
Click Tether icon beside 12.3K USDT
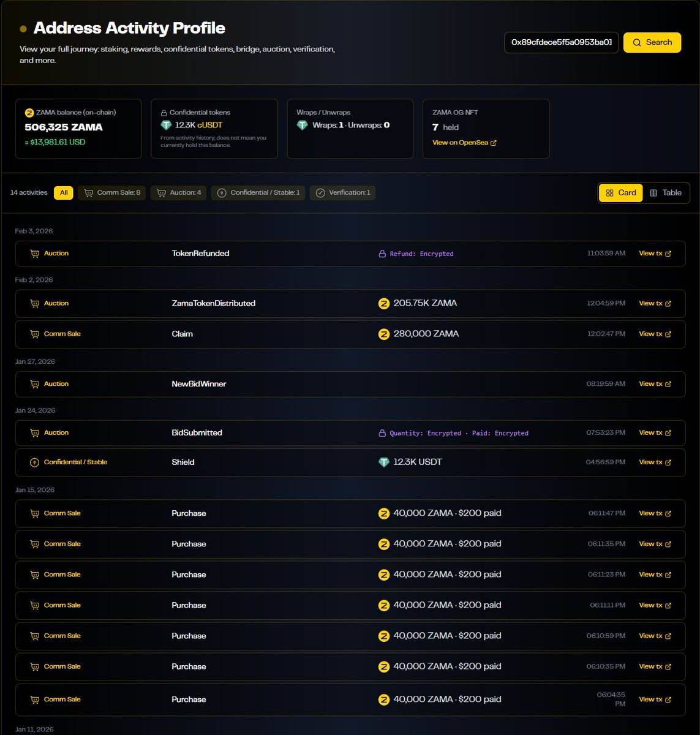[384, 462]
